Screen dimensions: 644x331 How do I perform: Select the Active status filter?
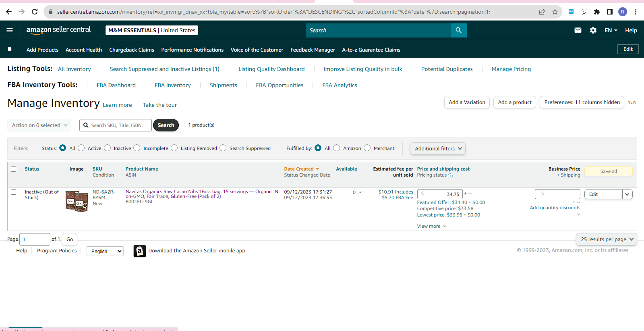click(x=81, y=148)
